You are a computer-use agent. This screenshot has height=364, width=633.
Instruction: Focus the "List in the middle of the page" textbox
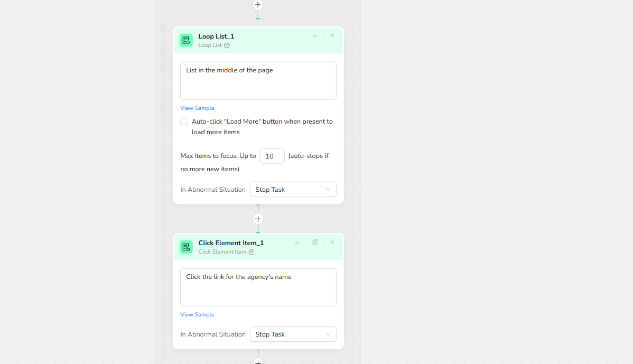[x=258, y=81]
